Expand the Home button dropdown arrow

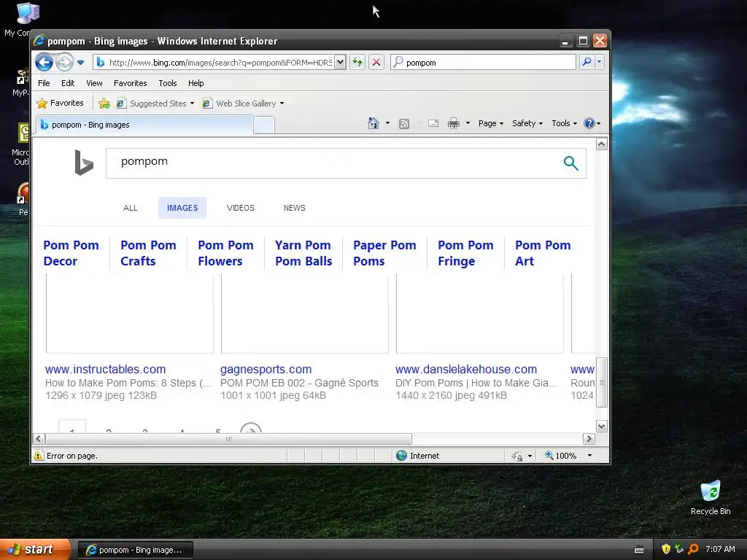387,123
